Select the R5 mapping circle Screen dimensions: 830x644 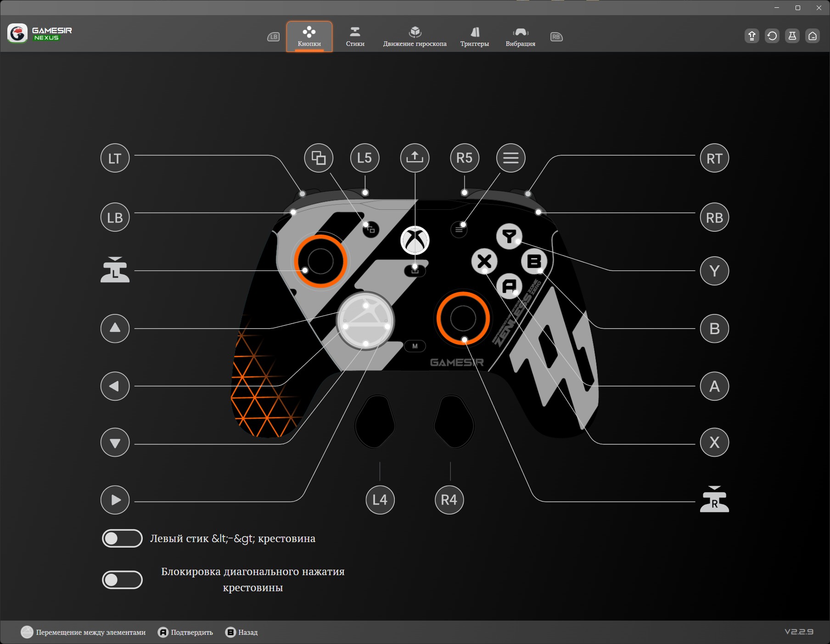(x=465, y=158)
